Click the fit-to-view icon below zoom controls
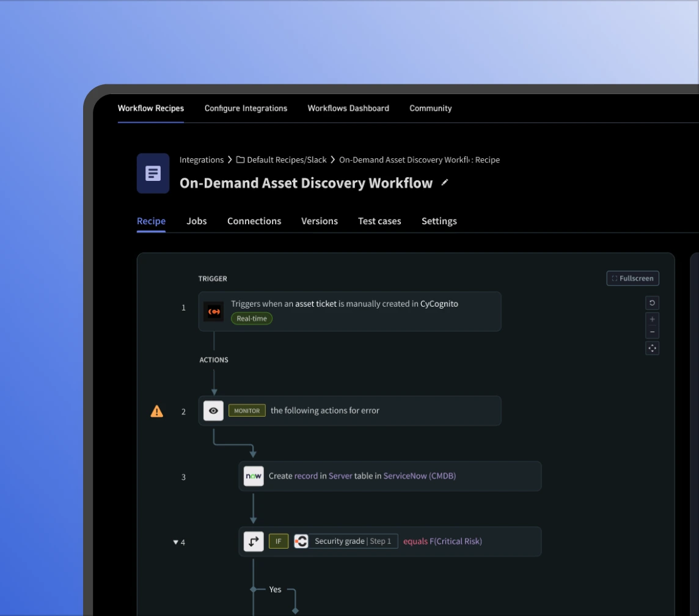 pyautogui.click(x=652, y=348)
